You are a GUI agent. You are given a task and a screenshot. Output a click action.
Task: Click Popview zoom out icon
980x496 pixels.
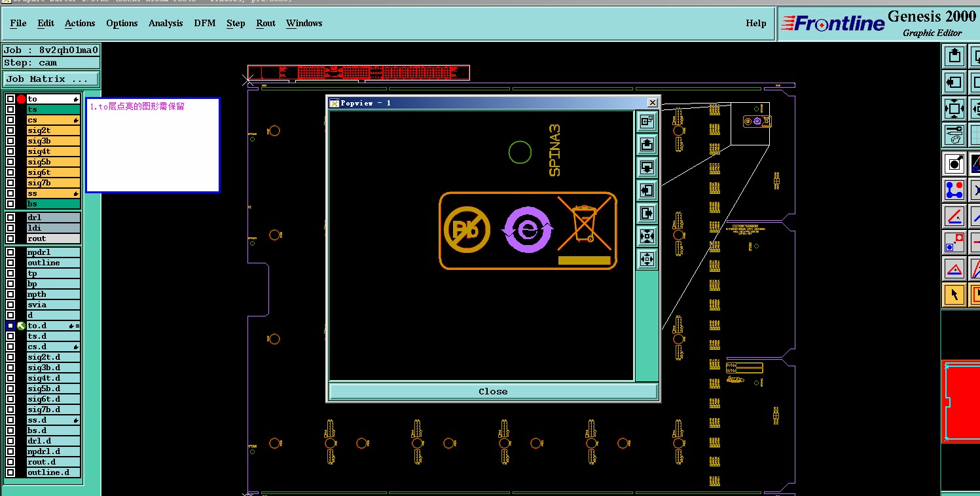coord(647,259)
